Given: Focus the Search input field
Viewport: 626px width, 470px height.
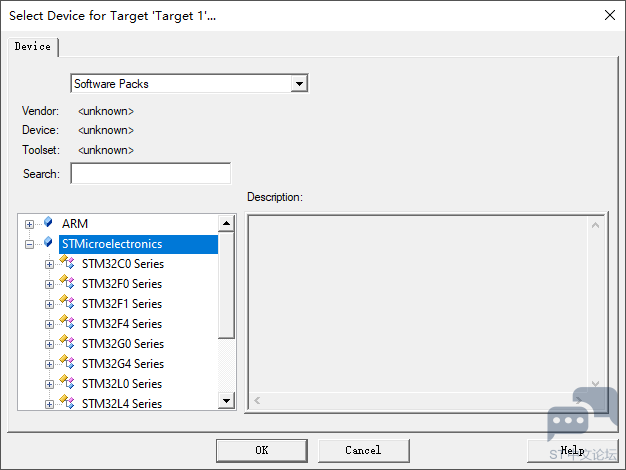Looking at the screenshot, I should [151, 173].
